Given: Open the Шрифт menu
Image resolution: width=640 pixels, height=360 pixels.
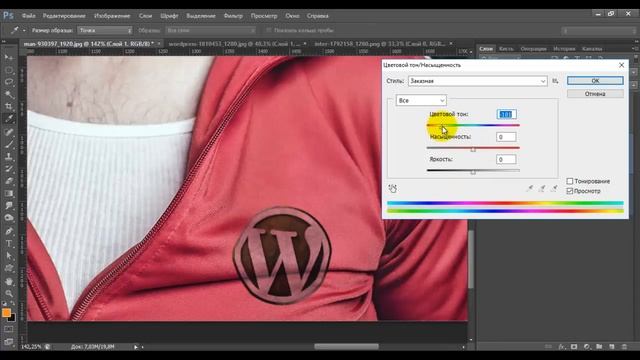Looking at the screenshot, I should [x=169, y=16].
